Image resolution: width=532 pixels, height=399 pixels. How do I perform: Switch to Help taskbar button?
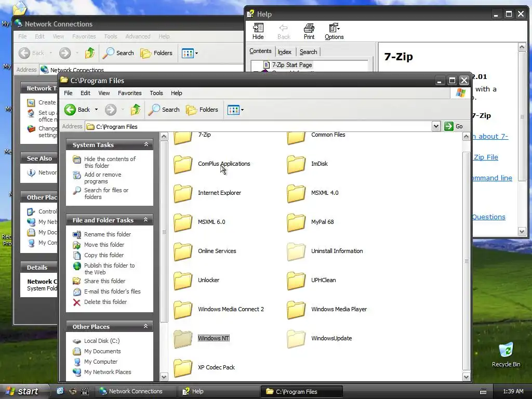tap(218, 391)
